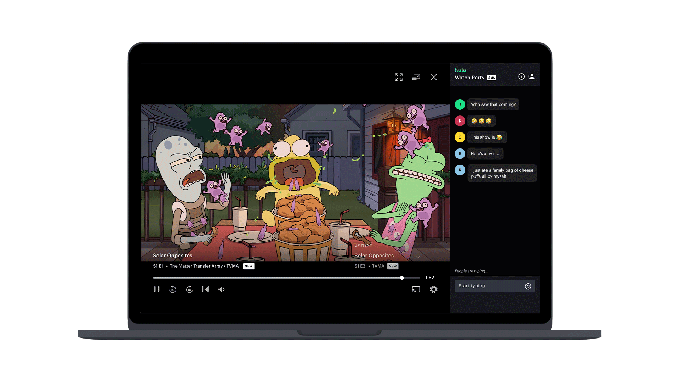Rewind ten seconds with the replay icon
Image resolution: width=680 pixels, height=383 pixels.
click(x=173, y=289)
